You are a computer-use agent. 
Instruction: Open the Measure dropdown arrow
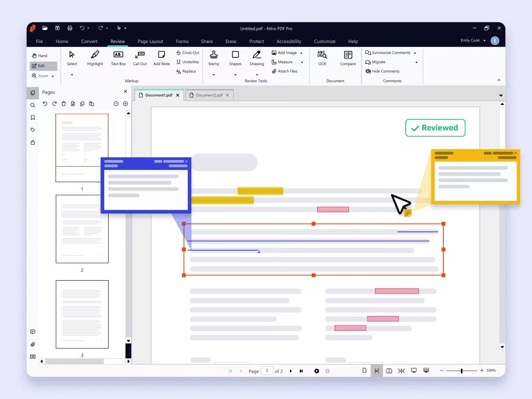(302, 63)
